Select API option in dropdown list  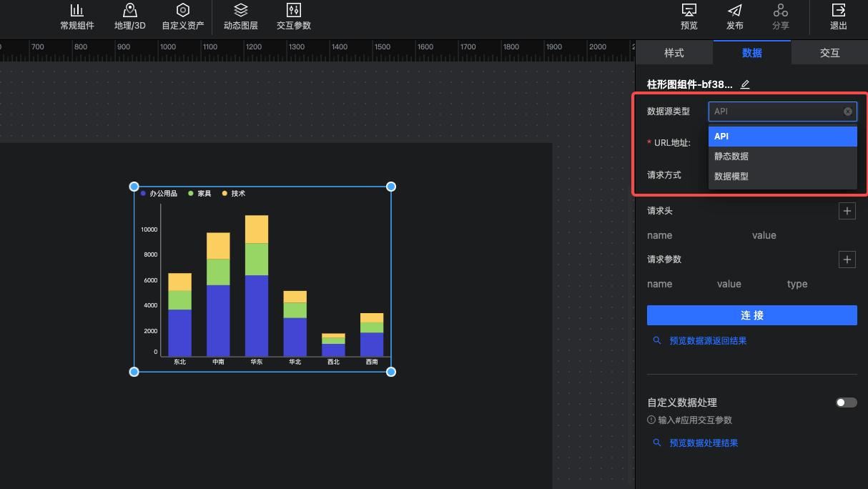click(783, 136)
